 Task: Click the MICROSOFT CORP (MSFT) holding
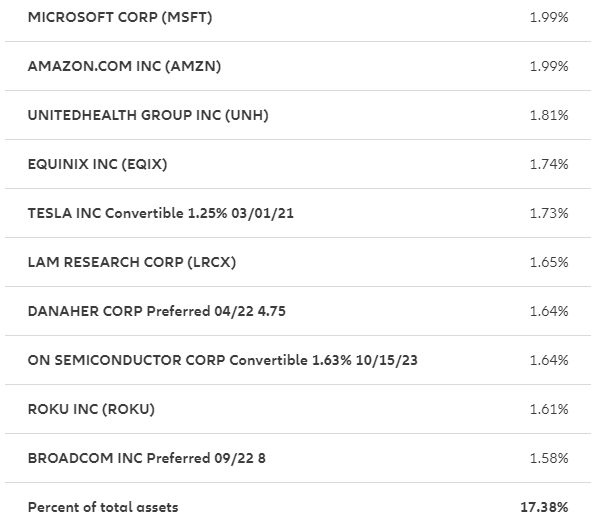(120, 17)
